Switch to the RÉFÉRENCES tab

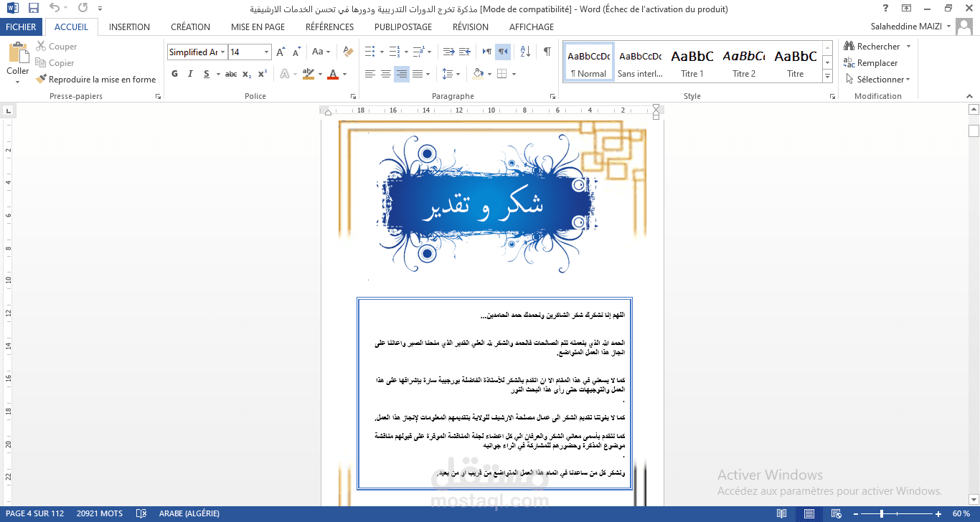click(329, 27)
